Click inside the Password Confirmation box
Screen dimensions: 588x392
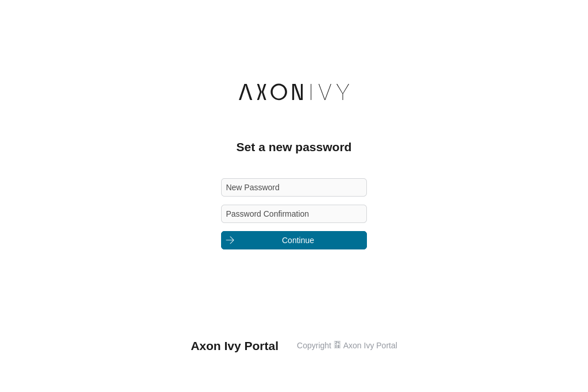tap(293, 214)
